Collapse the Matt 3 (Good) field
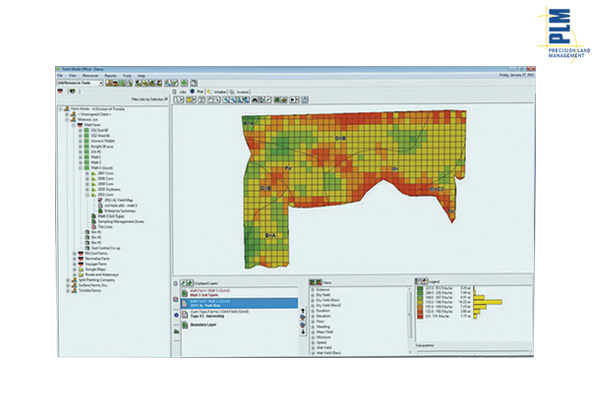 [81, 168]
